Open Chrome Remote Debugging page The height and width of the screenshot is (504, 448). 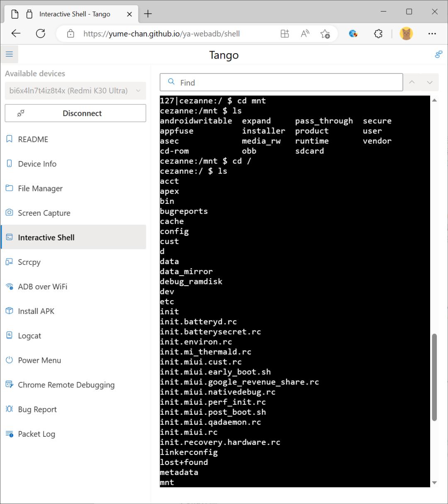click(66, 385)
